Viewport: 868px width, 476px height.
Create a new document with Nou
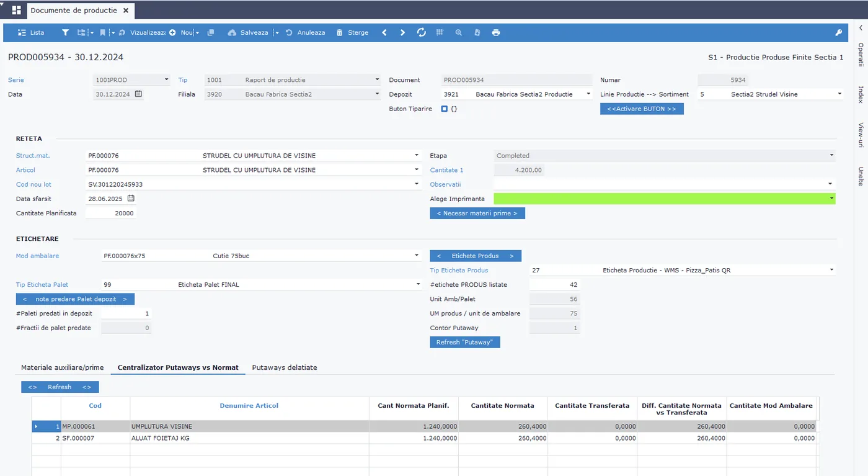pos(182,32)
